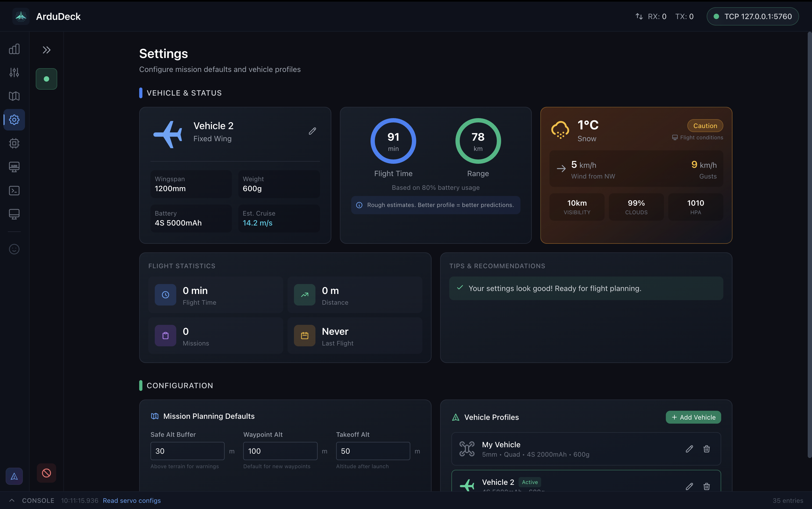
Task: Click the smiley face sidebar icon
Action: pyautogui.click(x=14, y=249)
